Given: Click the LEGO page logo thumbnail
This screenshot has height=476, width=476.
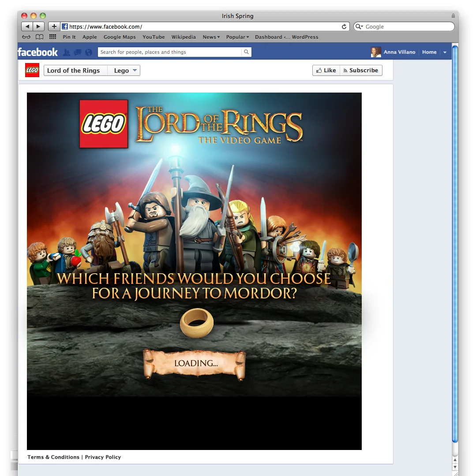Looking at the screenshot, I should (x=32, y=70).
